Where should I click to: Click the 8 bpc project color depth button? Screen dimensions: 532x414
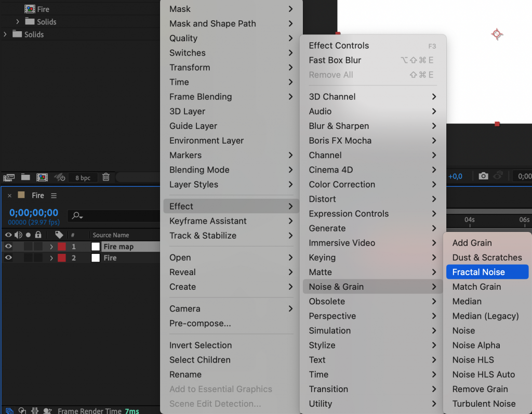pos(83,178)
